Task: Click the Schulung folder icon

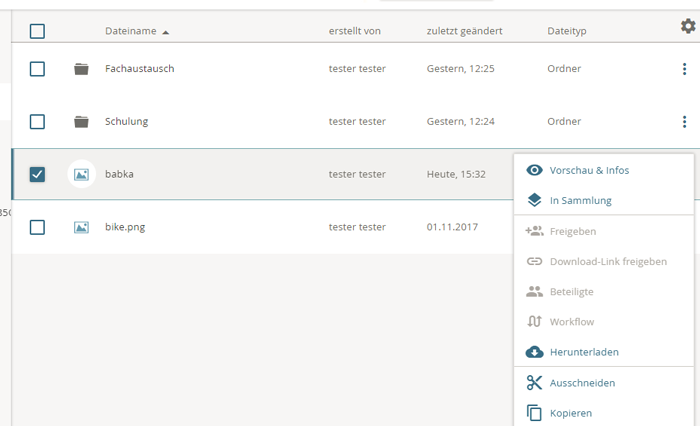Action: [81, 122]
